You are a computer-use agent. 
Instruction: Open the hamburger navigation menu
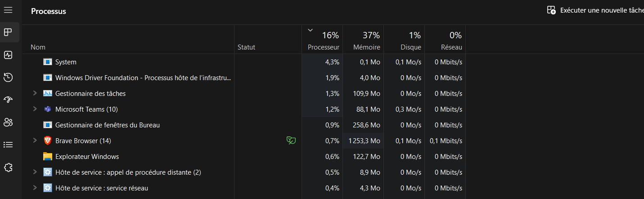(8, 10)
